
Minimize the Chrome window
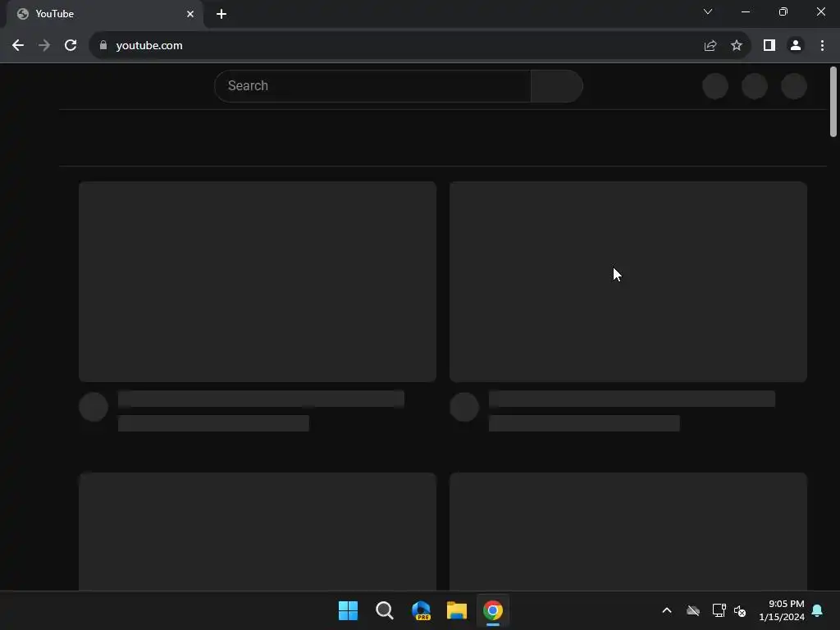[x=745, y=11]
